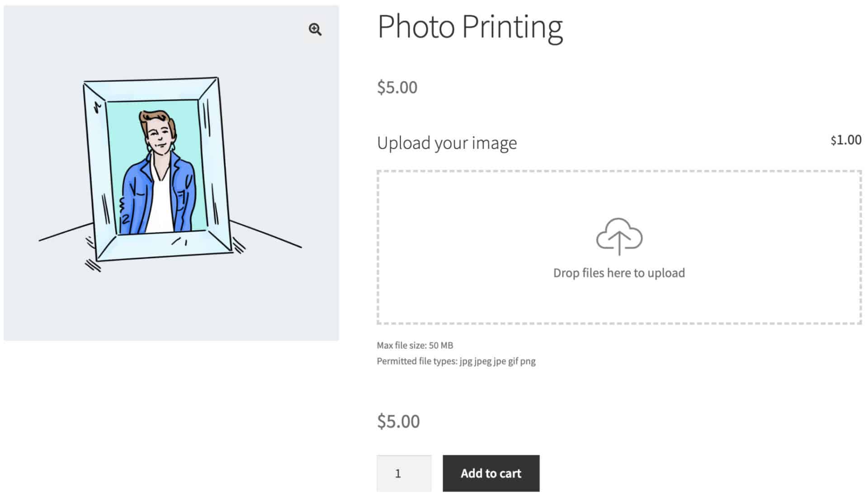Click the 'jpg jpeg jpe gif png' file types list

[x=497, y=361]
